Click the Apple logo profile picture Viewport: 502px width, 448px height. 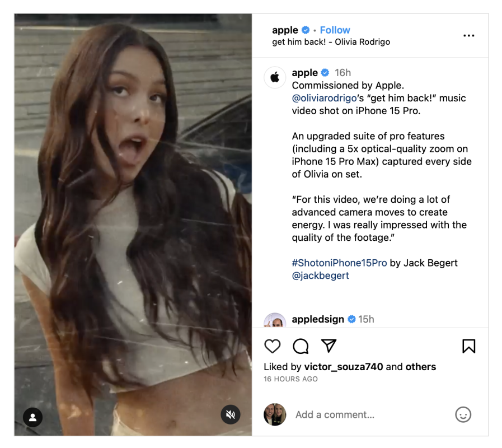(x=275, y=78)
